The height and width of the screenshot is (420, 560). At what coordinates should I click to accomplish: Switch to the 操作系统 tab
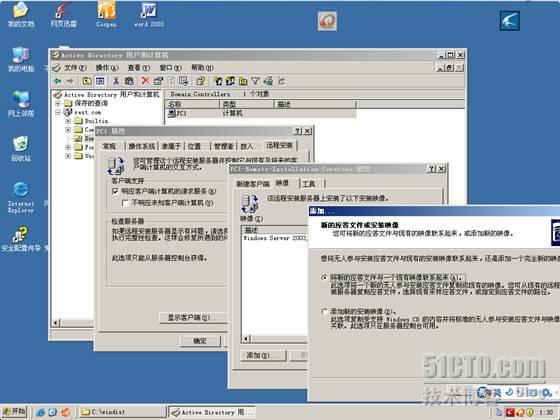click(142, 146)
